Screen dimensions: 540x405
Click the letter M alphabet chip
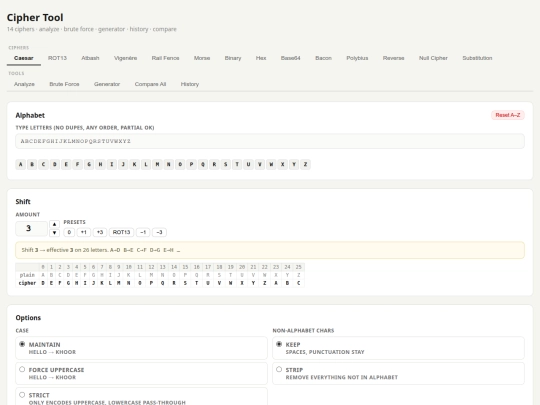[157, 164]
